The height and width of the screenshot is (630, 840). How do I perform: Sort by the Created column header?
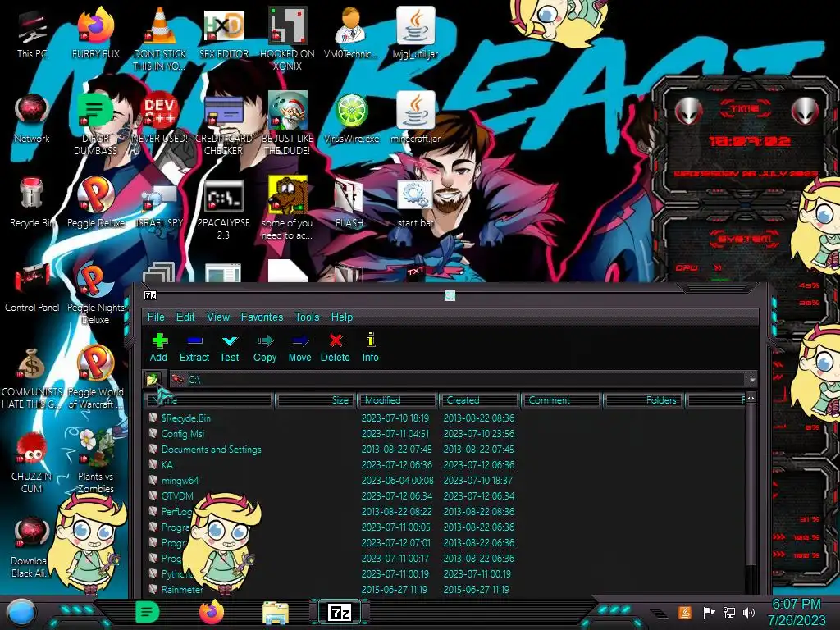(479, 400)
